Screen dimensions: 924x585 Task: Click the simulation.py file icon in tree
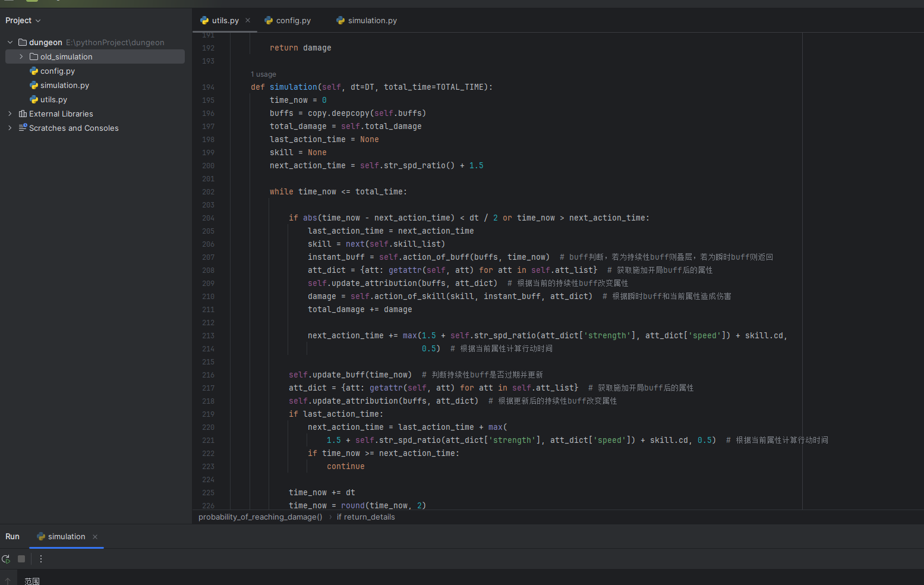(34, 85)
